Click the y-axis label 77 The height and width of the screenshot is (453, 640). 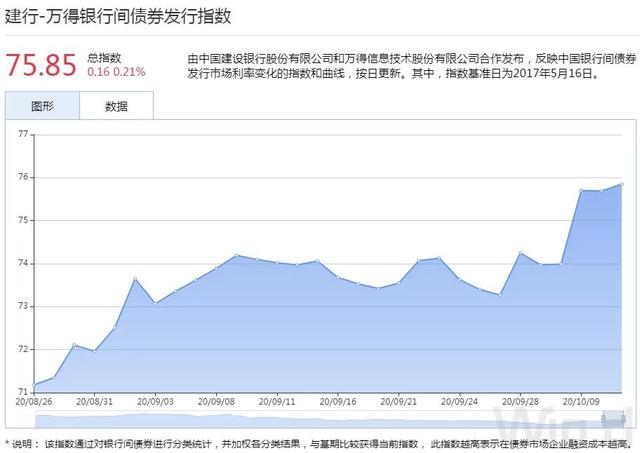point(23,134)
